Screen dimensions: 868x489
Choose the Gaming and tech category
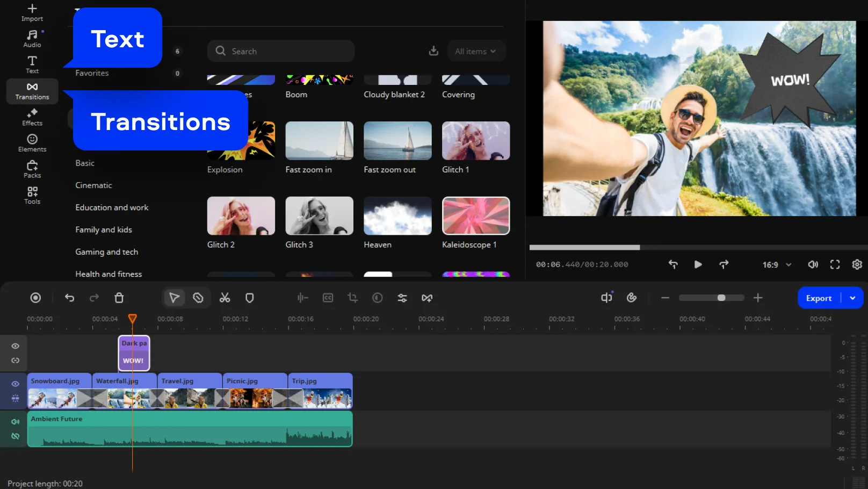106,251
